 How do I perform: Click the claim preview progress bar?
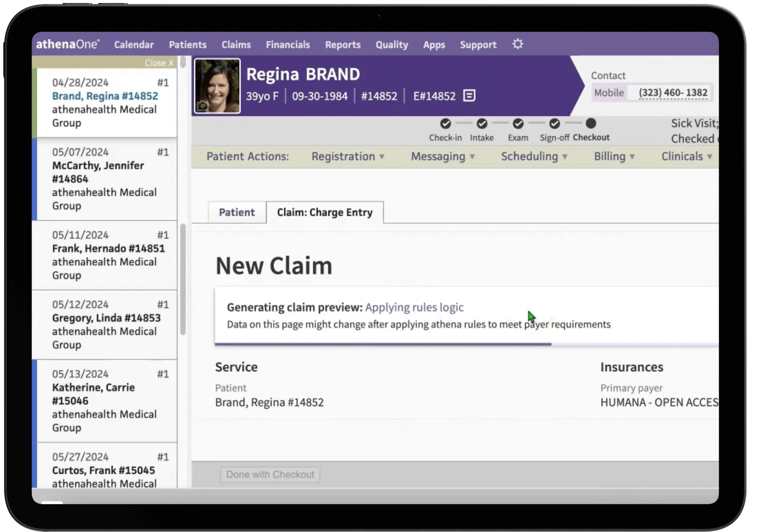point(383,343)
